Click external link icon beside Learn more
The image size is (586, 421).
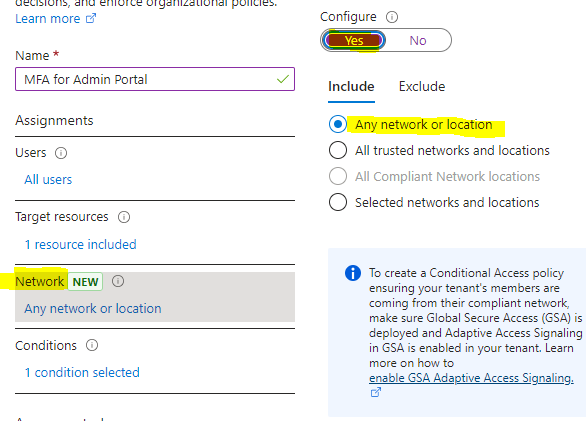[91, 18]
